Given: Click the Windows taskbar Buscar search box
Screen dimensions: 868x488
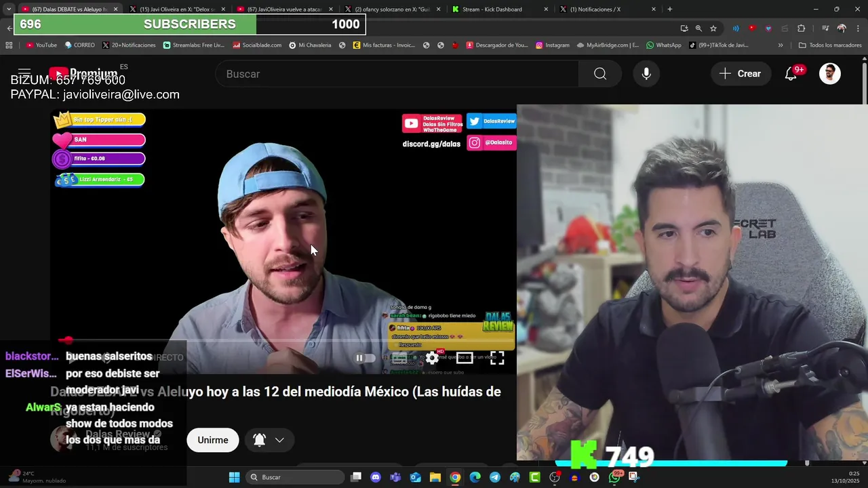Looking at the screenshot, I should tap(294, 477).
